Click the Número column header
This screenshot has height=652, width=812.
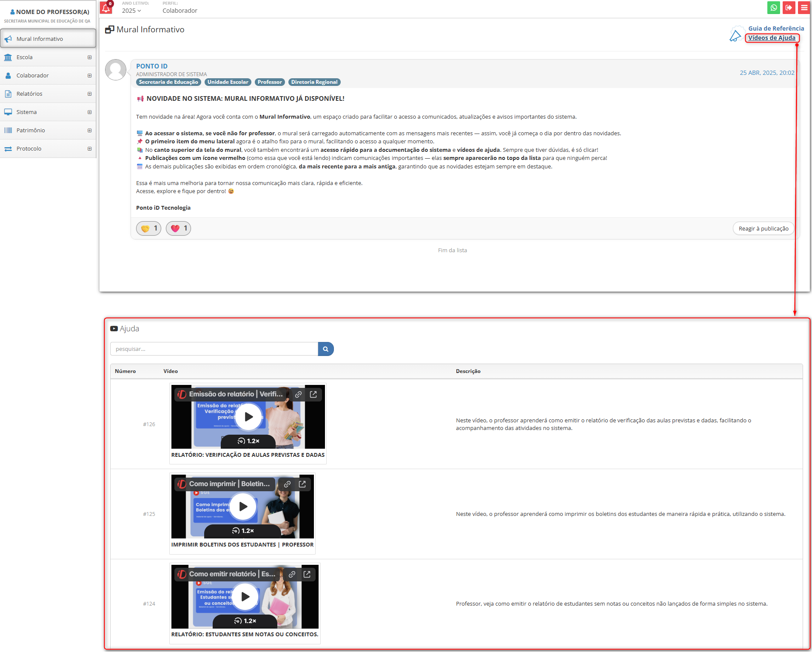point(125,371)
